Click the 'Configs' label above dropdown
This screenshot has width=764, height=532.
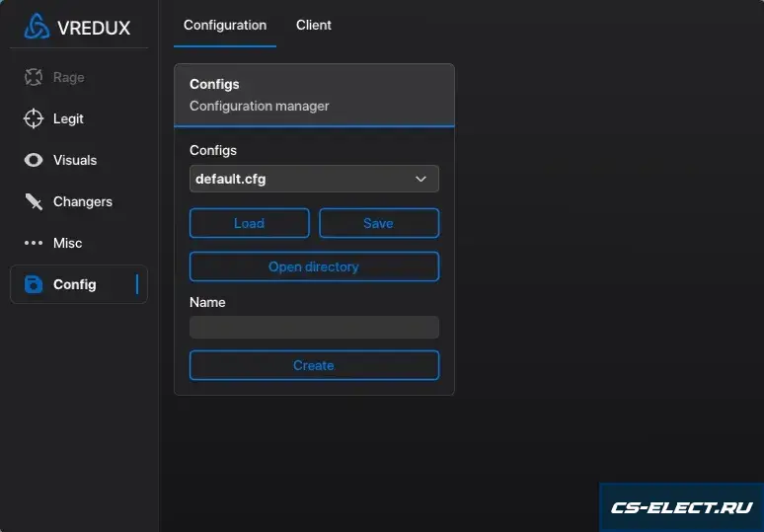tap(213, 150)
